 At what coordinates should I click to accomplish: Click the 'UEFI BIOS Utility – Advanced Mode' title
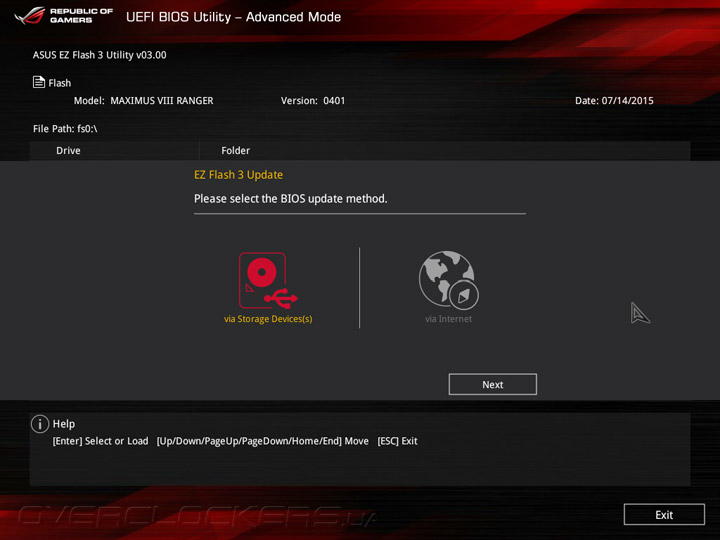[233, 17]
